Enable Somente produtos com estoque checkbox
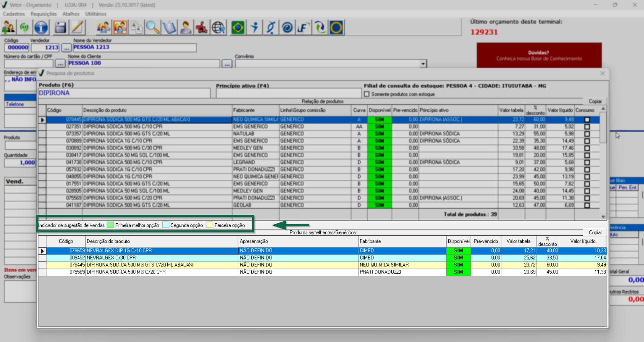 coord(367,94)
